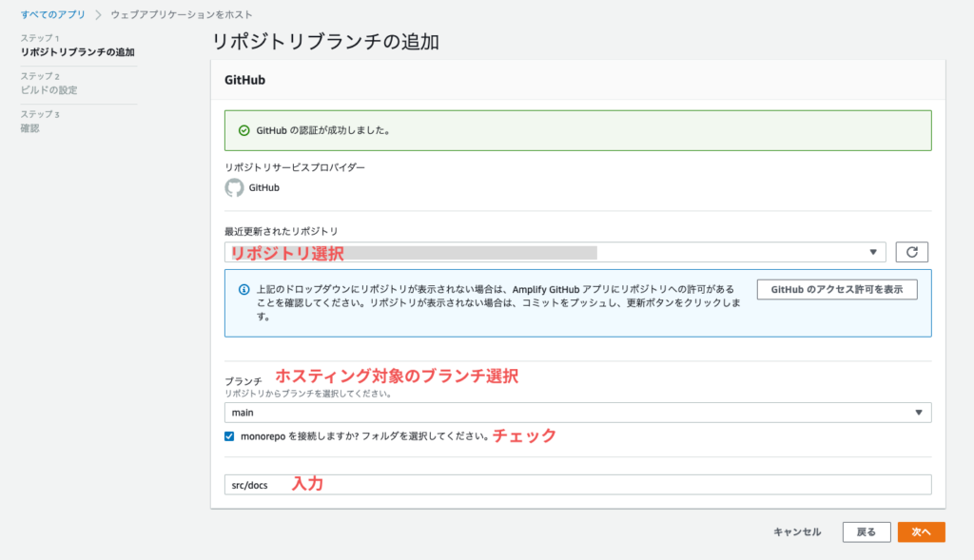Viewport: 974px width, 560px height.
Task: Select ステップ2 ビルドの設定 in sidebar
Action: (49, 84)
